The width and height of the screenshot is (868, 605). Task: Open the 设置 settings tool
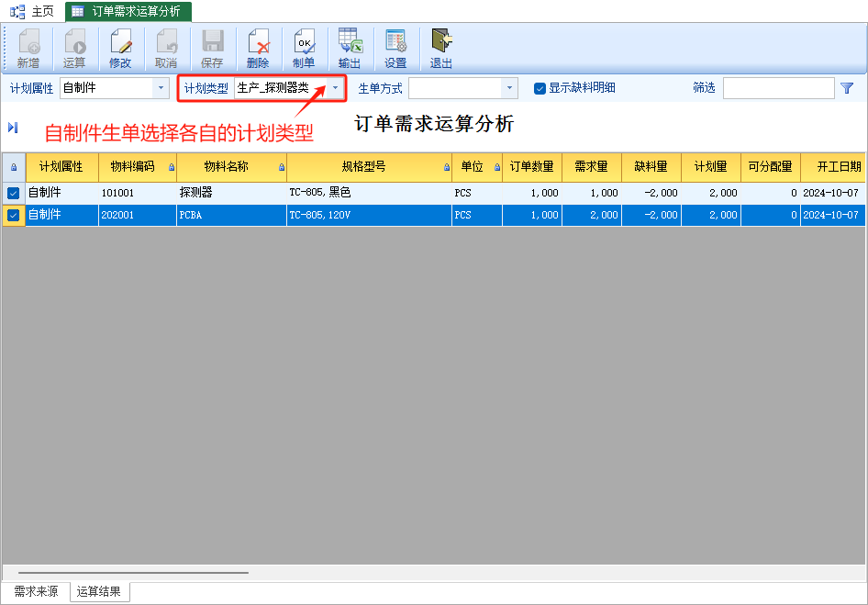point(395,49)
